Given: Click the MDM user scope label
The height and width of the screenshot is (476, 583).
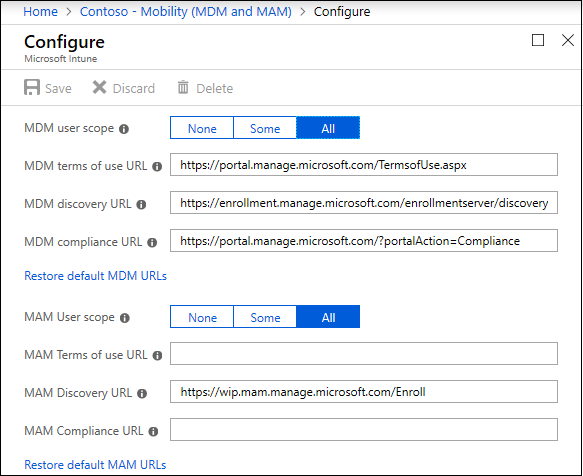Looking at the screenshot, I should pyautogui.click(x=69, y=128).
